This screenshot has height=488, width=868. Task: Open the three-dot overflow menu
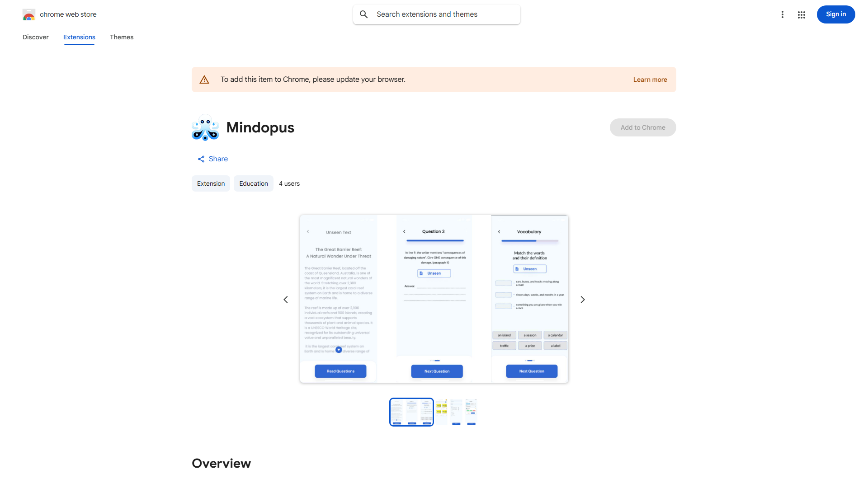coord(783,14)
